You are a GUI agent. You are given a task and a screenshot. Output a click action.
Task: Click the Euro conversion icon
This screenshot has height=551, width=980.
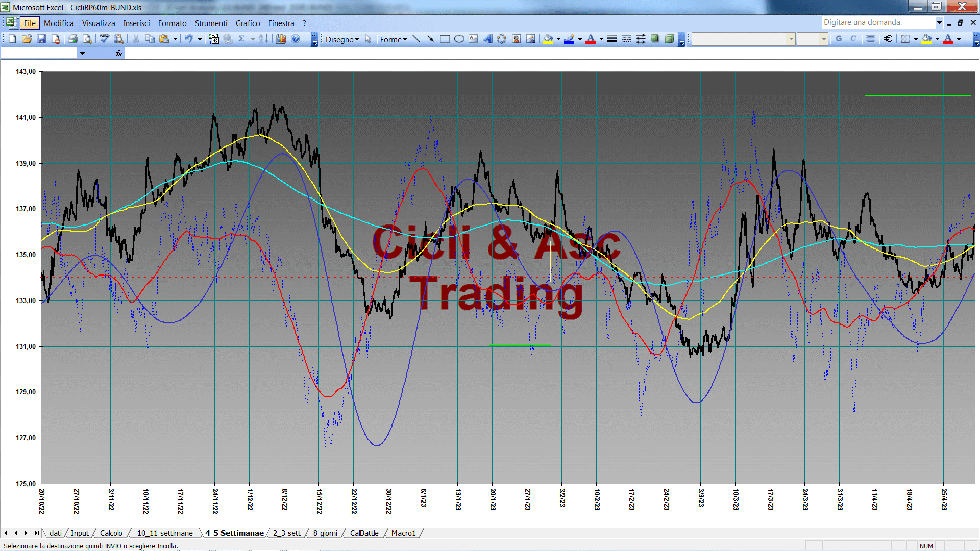[214, 39]
